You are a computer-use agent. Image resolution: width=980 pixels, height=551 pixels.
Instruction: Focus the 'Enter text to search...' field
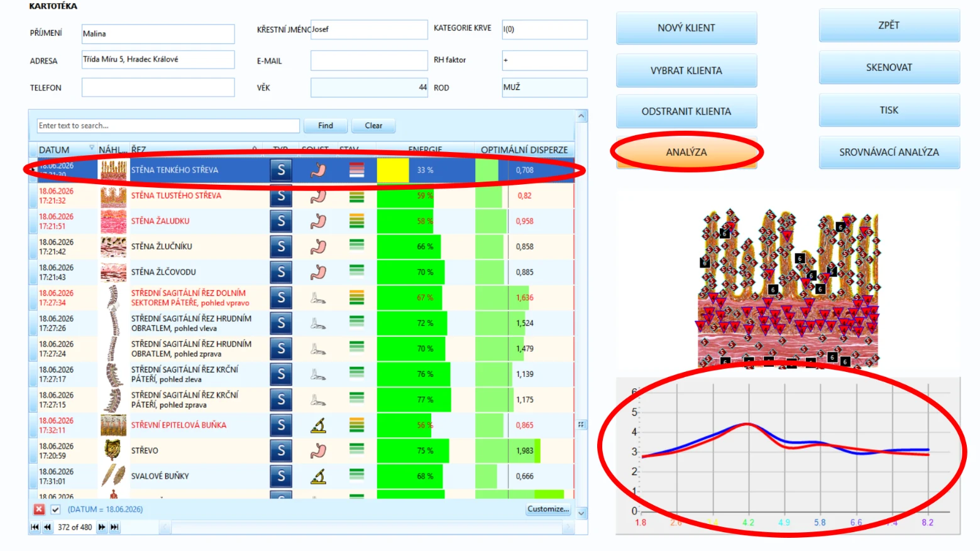[x=168, y=126]
